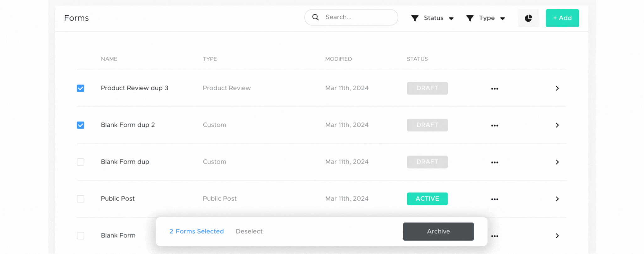This screenshot has width=644, height=254.
Task: Click DRAFT badge on Product Review dup 3
Action: click(427, 88)
